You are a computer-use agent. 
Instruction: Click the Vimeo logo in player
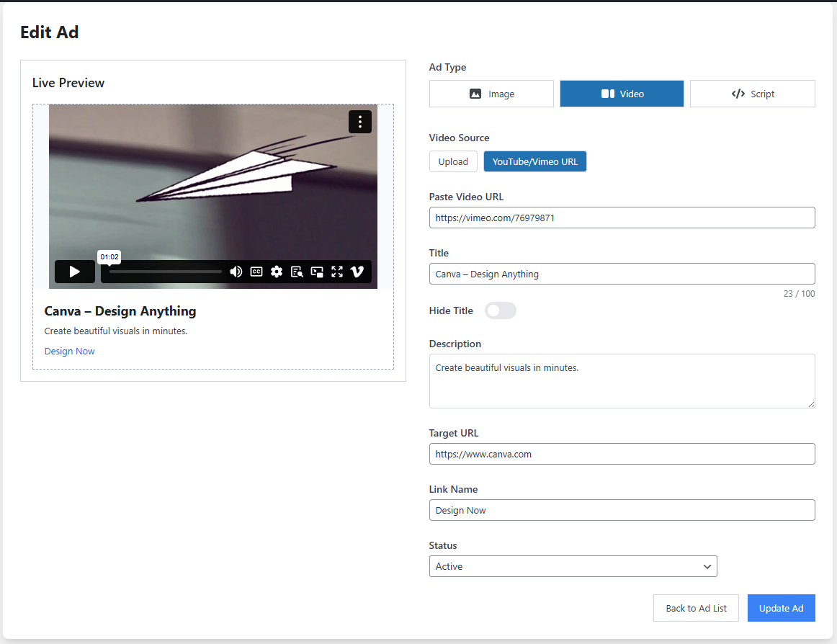357,272
